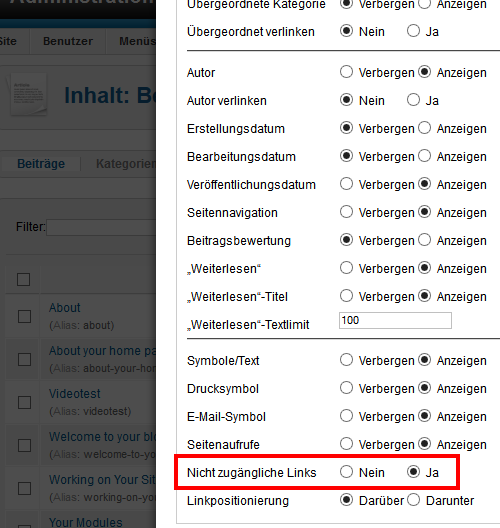Choose Verbergen for Drucksymbol
Screen dimensions: 500x528
(x=346, y=388)
